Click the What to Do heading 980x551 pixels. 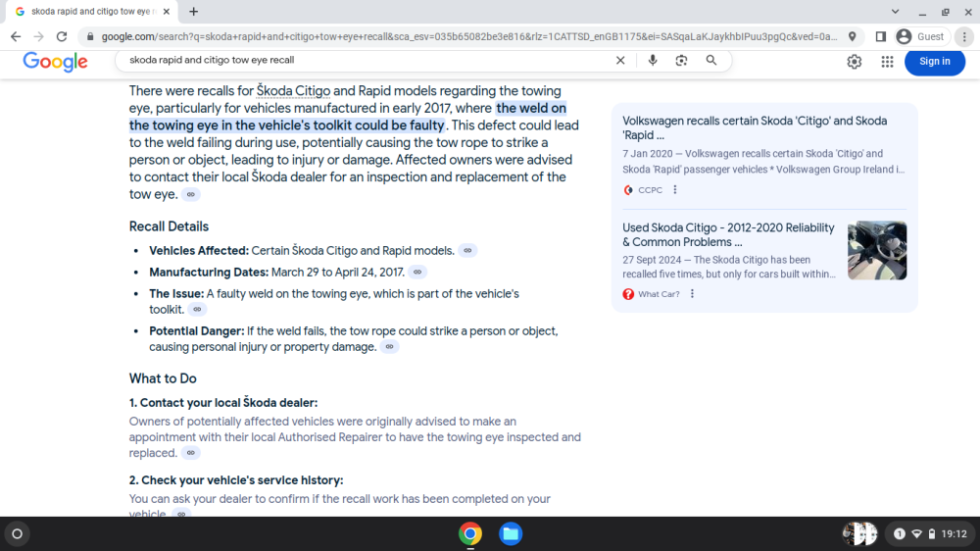point(163,378)
